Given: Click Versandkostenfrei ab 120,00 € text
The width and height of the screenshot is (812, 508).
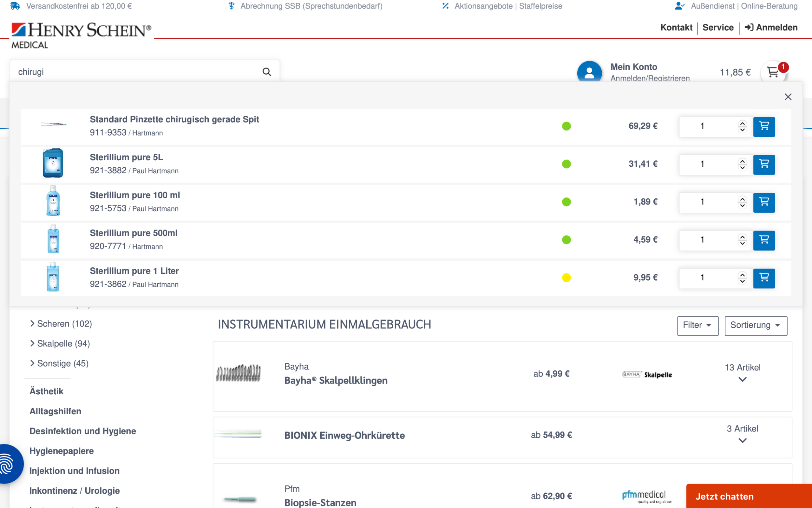Looking at the screenshot, I should (79, 6).
